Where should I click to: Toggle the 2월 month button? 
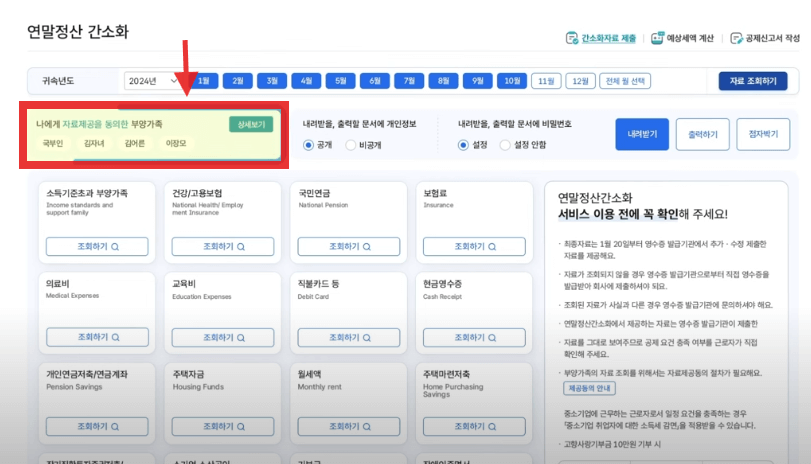[x=238, y=81]
